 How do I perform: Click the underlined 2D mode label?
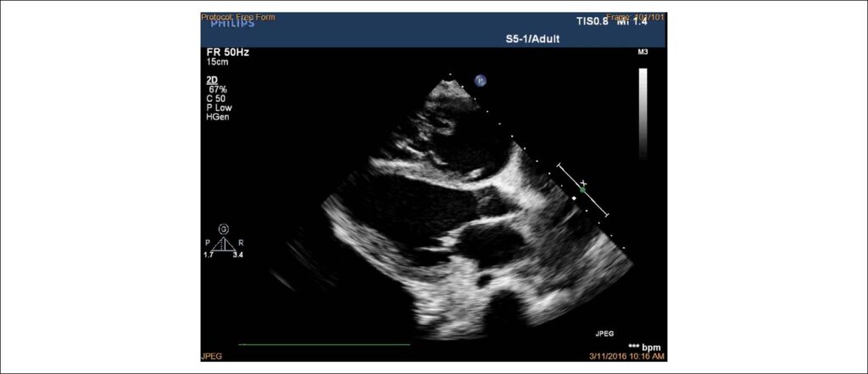coord(211,80)
